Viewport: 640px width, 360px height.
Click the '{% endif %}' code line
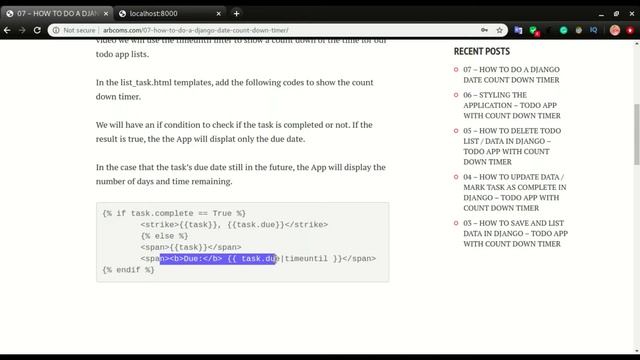pos(128,270)
